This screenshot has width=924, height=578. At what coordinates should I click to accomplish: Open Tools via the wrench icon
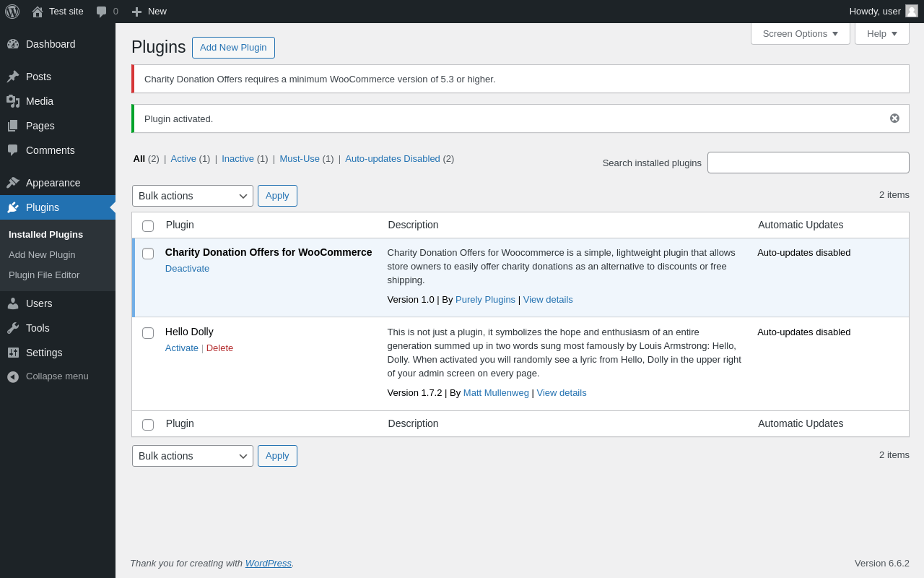13,328
